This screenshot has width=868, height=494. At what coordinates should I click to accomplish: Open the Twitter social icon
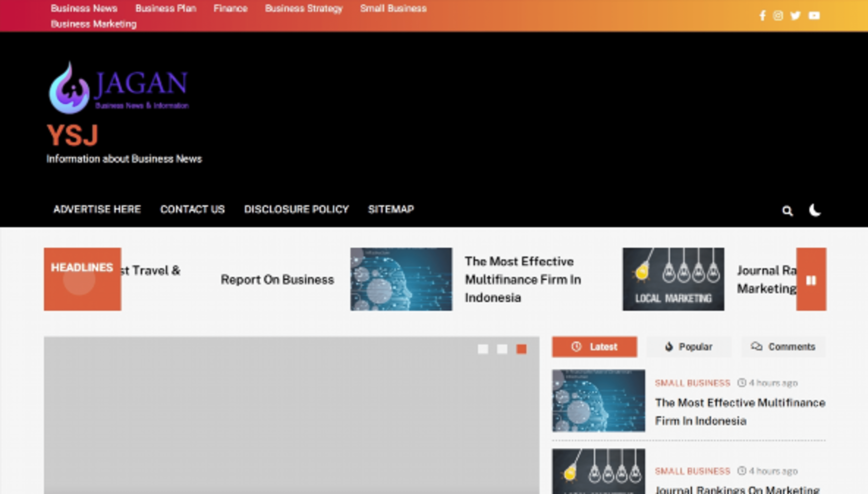(x=795, y=16)
